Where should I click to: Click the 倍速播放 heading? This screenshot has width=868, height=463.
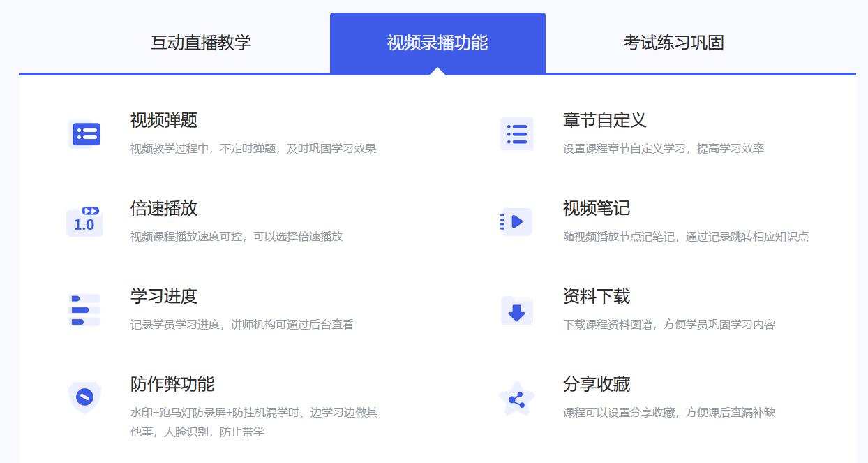(x=164, y=208)
